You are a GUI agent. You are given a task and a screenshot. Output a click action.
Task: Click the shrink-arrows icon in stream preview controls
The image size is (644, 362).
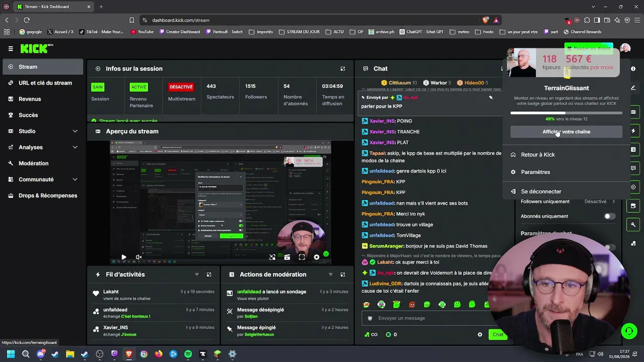pos(272,257)
